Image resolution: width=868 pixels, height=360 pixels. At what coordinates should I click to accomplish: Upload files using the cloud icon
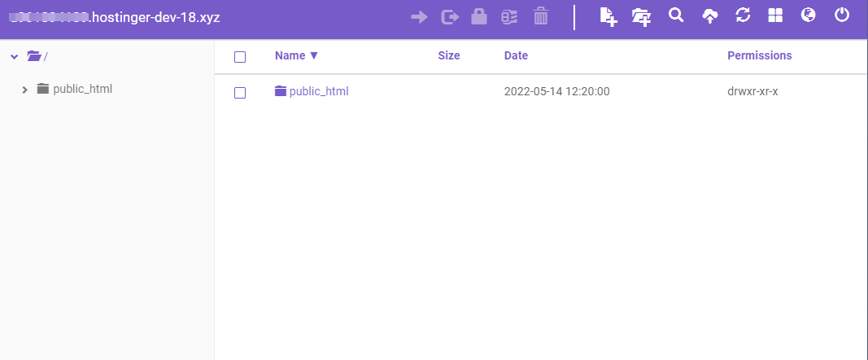(x=709, y=16)
